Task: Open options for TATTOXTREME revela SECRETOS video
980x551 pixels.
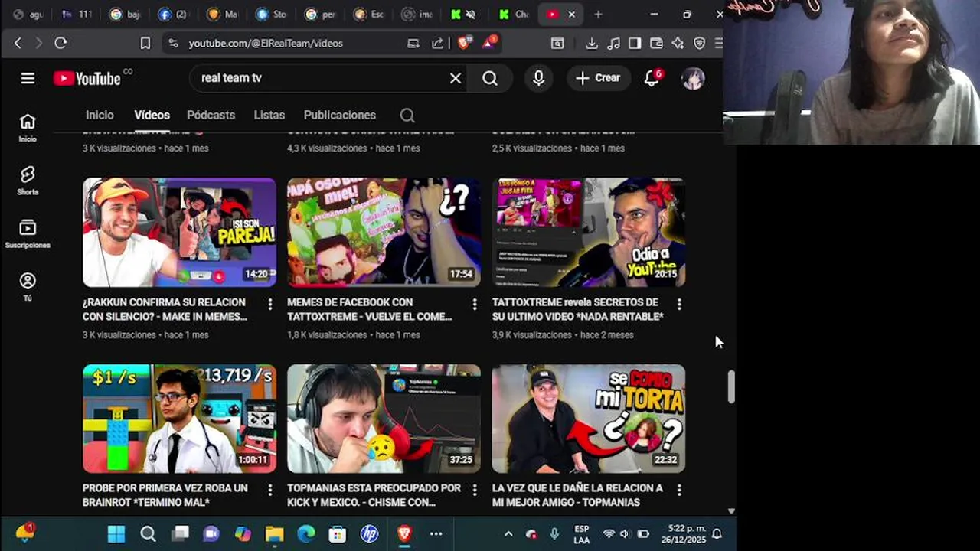Action: [679, 305]
